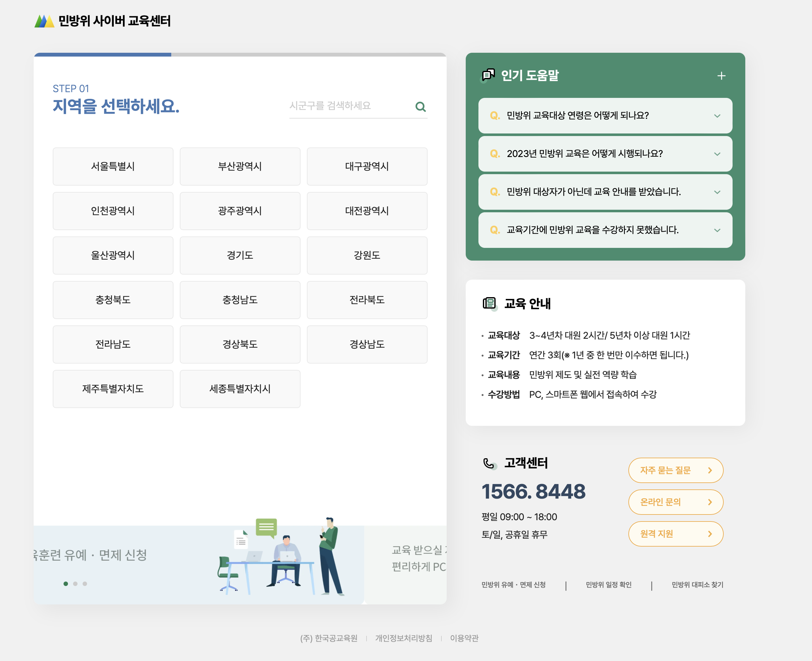This screenshot has width=812, height=661.
Task: Select the third carousel dot
Action: coord(85,584)
